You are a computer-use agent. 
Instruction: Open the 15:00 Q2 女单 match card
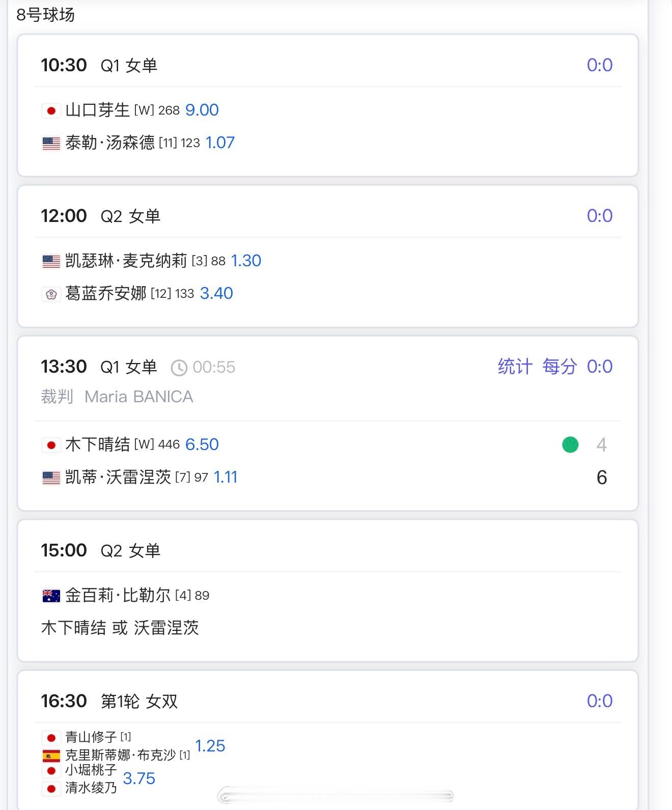328,591
